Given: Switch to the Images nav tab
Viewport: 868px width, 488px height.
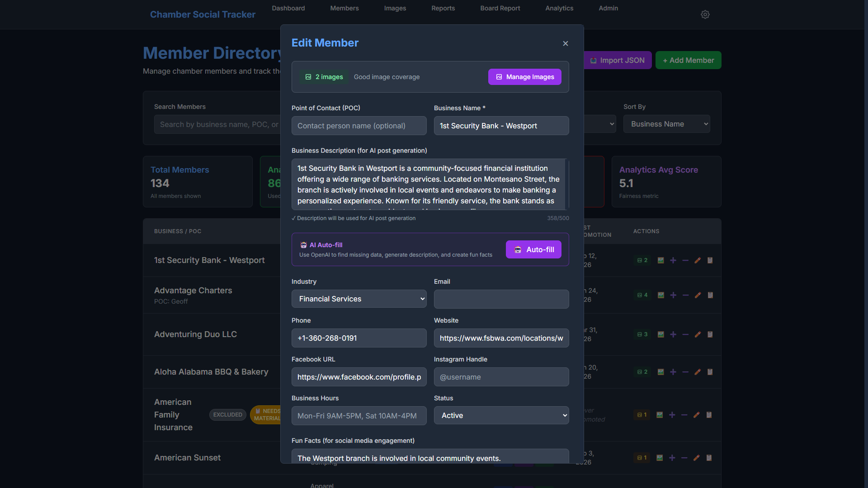Looking at the screenshot, I should tap(395, 8).
